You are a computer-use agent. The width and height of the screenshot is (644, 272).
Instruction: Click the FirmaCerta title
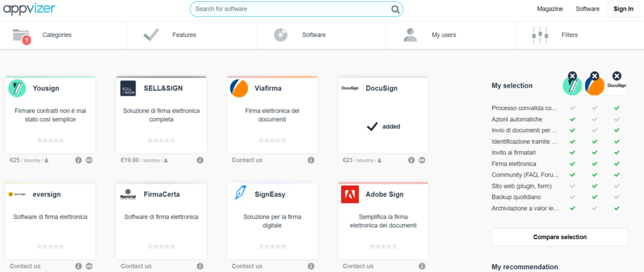click(x=162, y=195)
